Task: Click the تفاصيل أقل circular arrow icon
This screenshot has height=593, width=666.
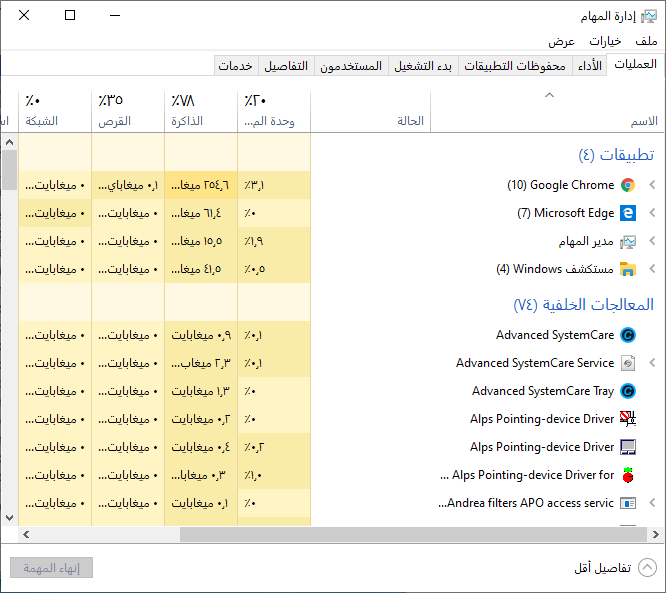Action: coord(647,568)
